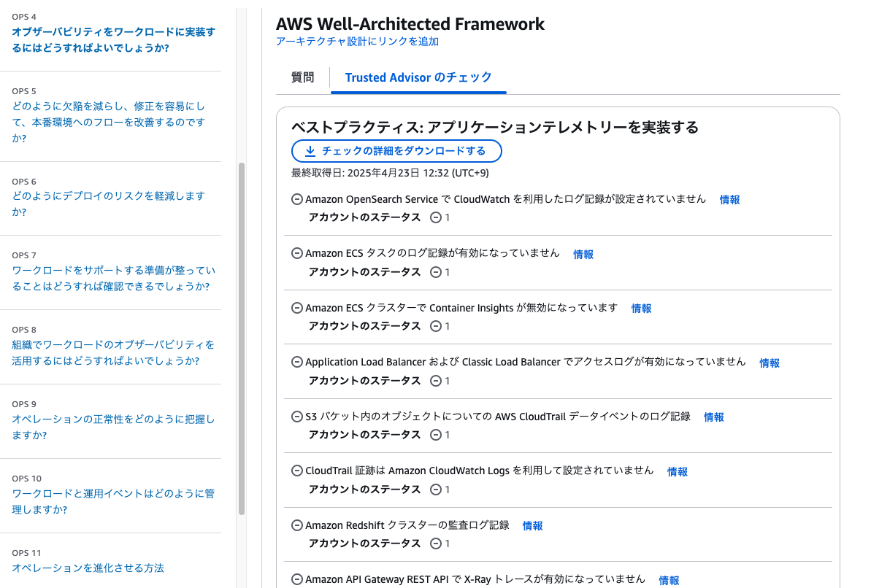Open 情報 link for S3 バケット CloudTrail check
The width and height of the screenshot is (871, 588).
(714, 417)
